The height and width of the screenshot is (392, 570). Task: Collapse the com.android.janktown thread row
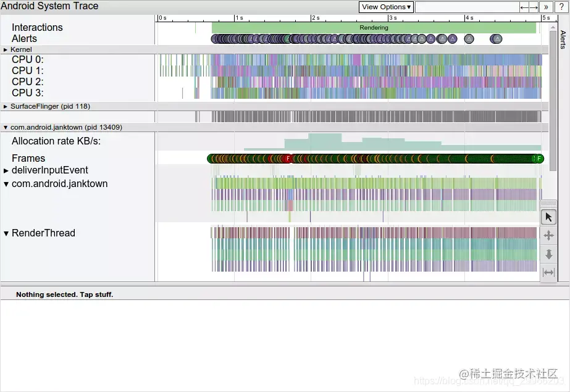[x=6, y=184]
